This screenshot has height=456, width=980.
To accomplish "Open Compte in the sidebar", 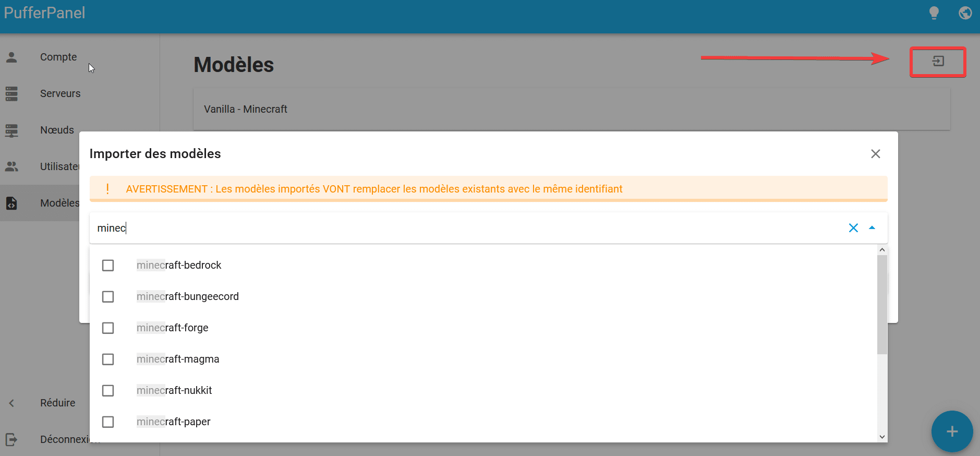I will click(x=58, y=57).
